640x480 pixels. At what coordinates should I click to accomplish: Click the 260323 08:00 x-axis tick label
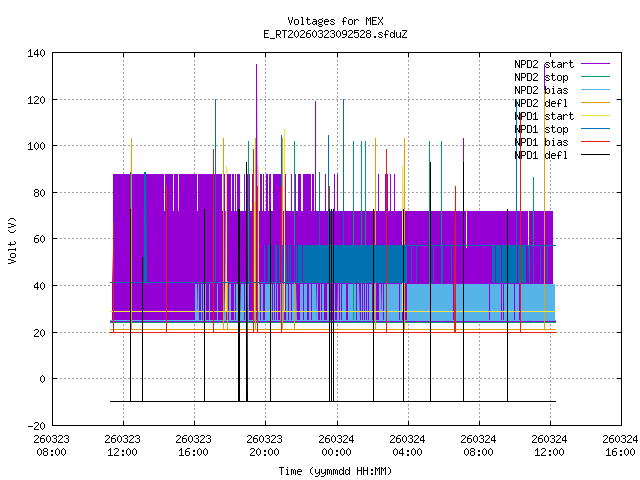tap(52, 444)
